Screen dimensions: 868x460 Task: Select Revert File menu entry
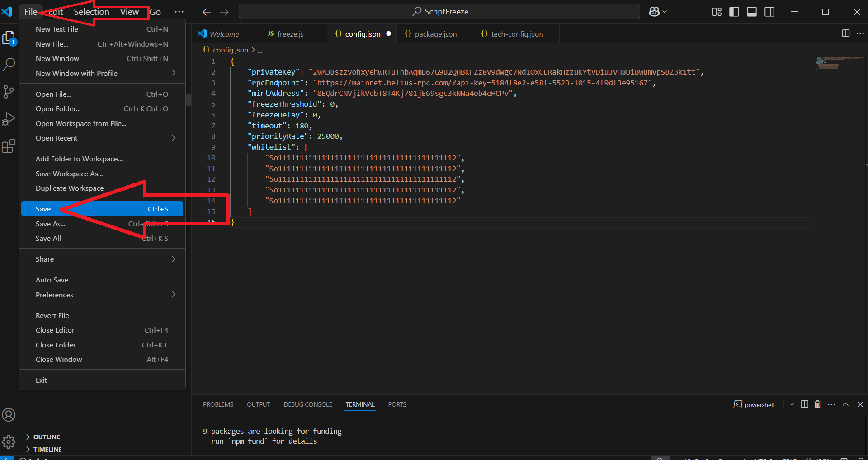click(x=102, y=315)
